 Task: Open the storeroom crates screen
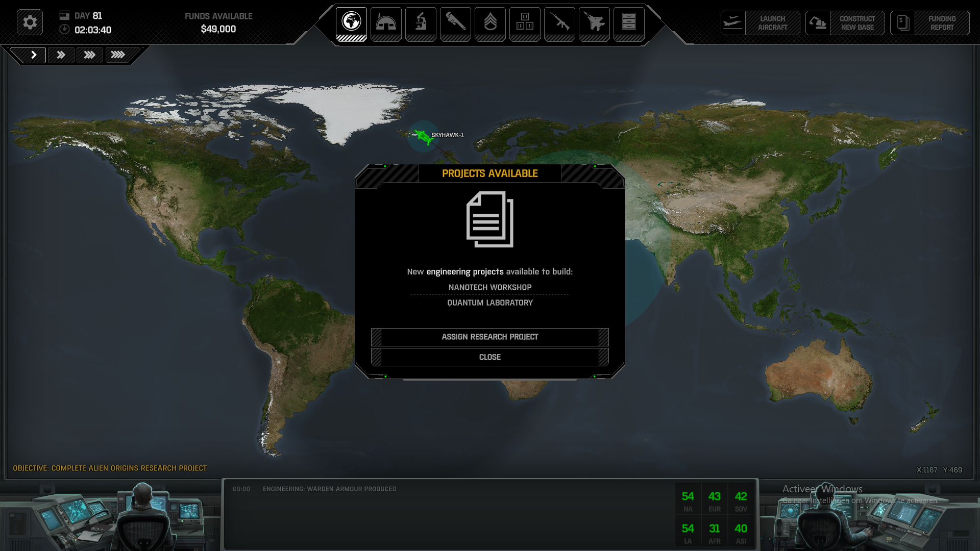(x=525, y=23)
